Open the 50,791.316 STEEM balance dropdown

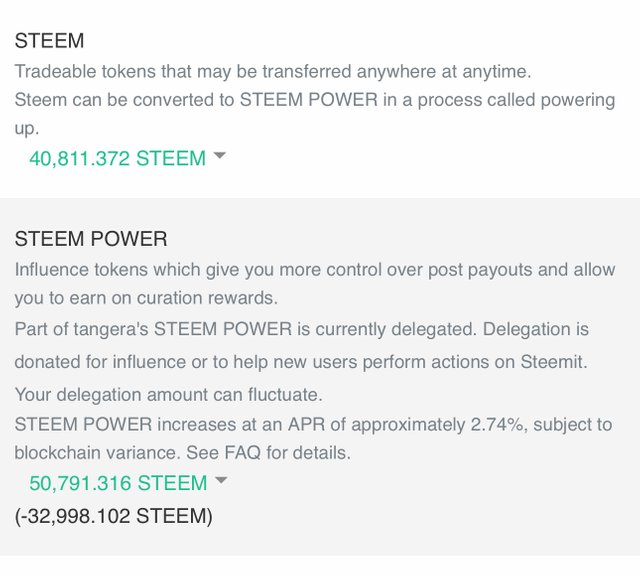click(x=128, y=483)
